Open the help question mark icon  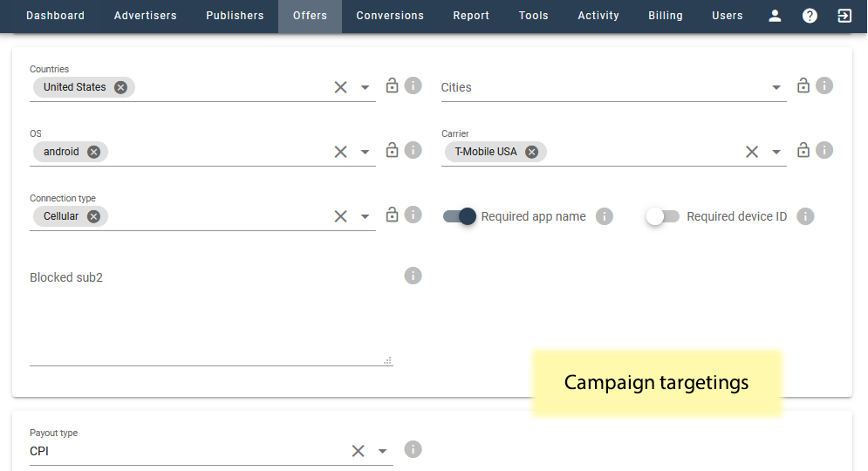coord(810,16)
